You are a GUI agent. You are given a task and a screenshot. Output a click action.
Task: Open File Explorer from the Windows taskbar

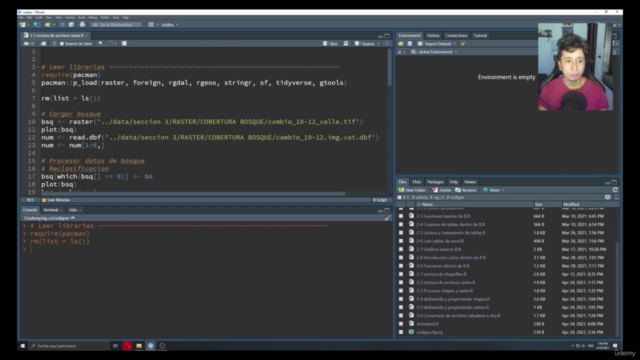pos(139,346)
